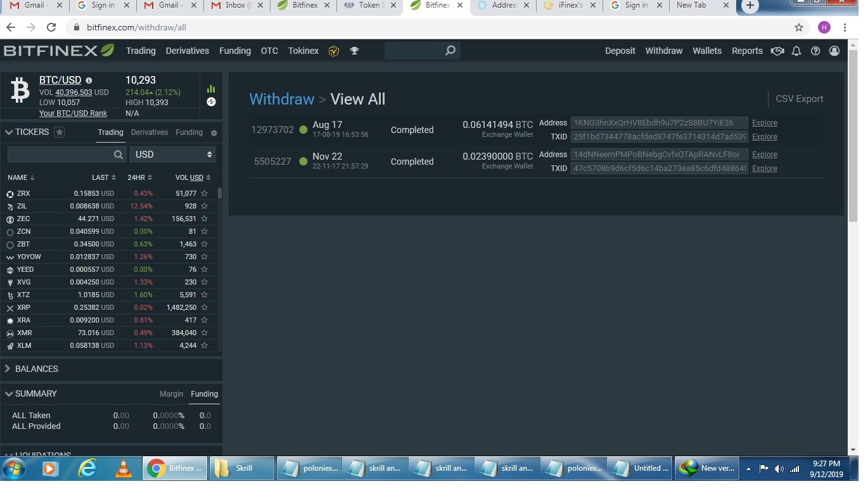Viewport: 868px width, 498px height.
Task: Open the notifications bell
Action: pyautogui.click(x=796, y=51)
